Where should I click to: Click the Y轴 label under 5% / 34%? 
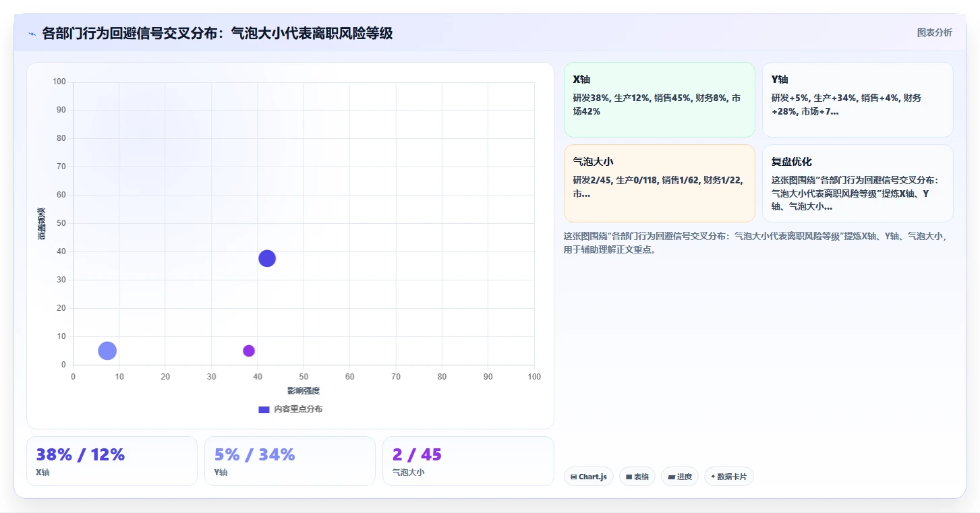point(221,473)
